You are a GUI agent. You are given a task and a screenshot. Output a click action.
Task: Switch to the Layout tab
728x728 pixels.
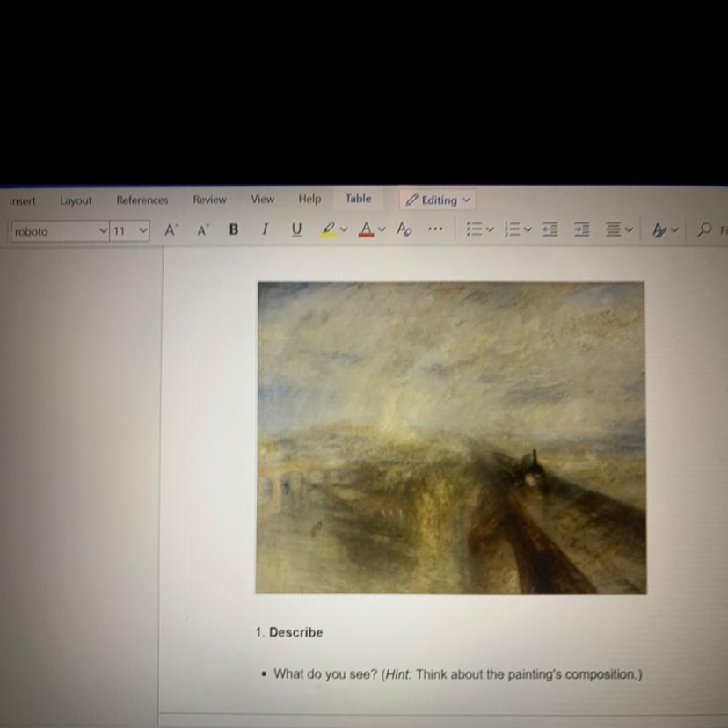[76, 200]
